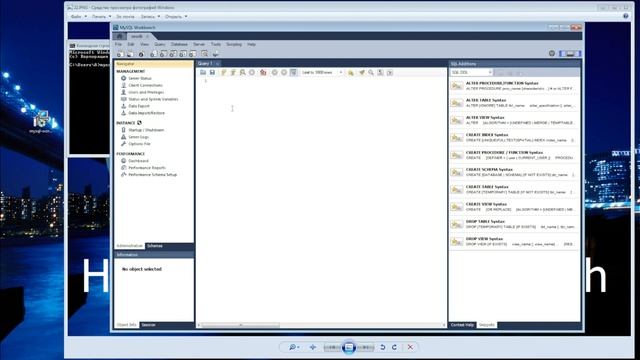Stop query execution in query toolbar

click(252, 72)
